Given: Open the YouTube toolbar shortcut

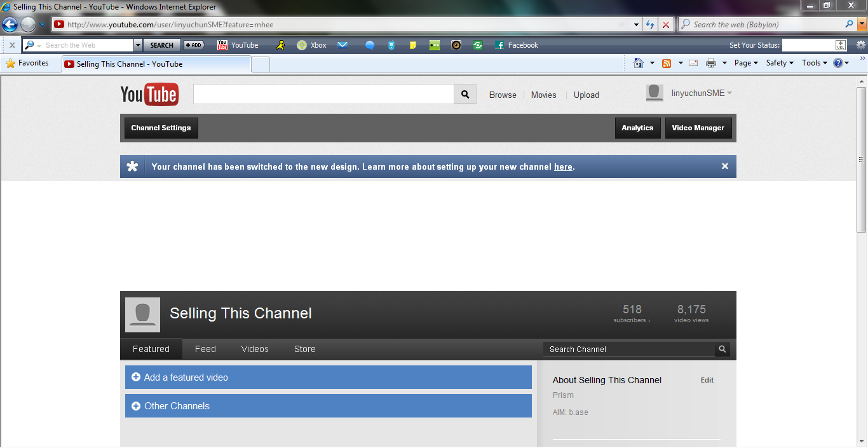Looking at the screenshot, I should pos(238,45).
